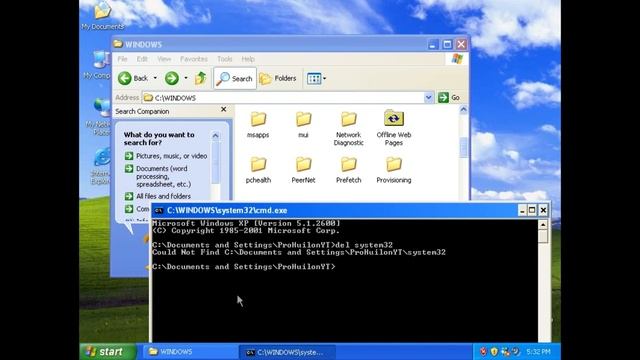Search for Pictures, music, or video

(x=166, y=156)
